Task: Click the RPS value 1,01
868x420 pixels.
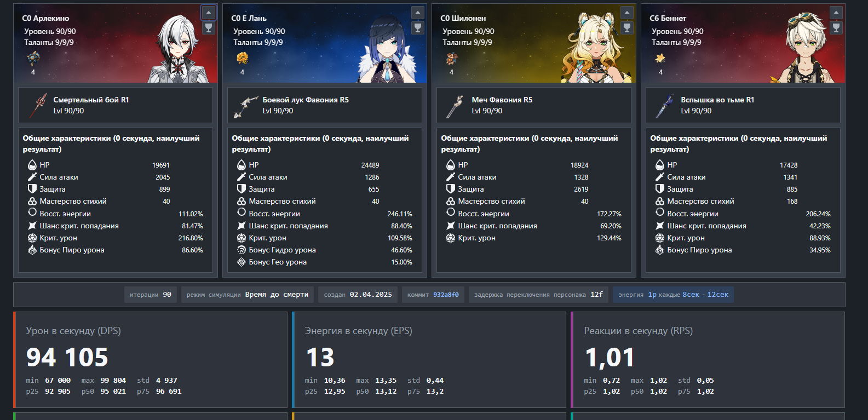Action: coord(610,358)
